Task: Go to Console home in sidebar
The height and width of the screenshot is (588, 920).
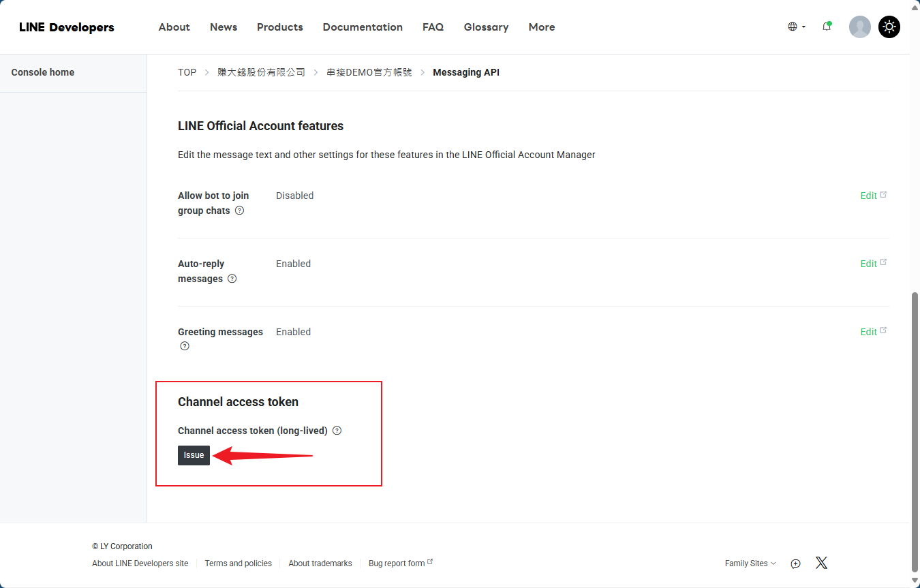Action: point(43,72)
